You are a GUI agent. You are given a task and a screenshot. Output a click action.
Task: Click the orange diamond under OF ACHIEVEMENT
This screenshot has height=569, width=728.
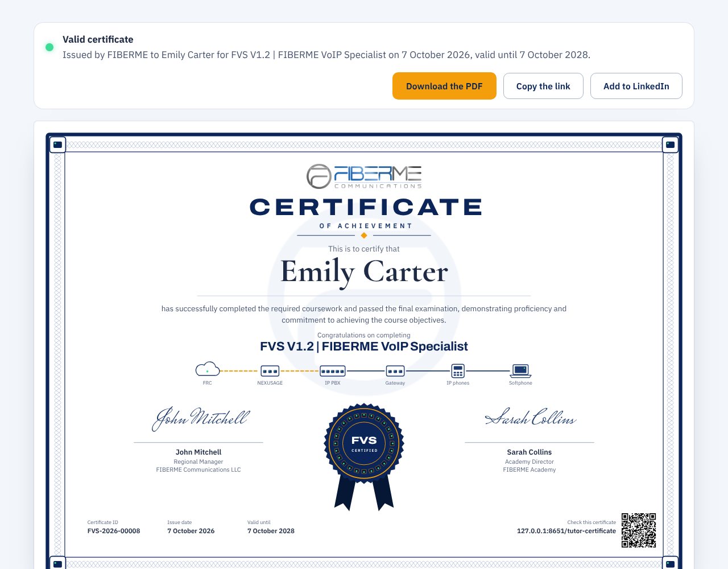click(364, 235)
